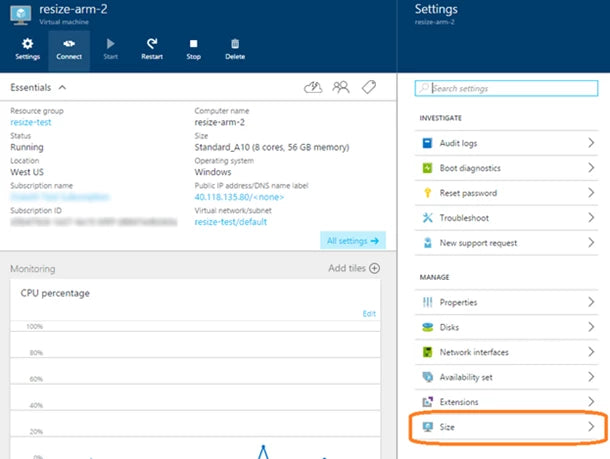Image resolution: width=610 pixels, height=459 pixels.
Task: Click the All settings button
Action: [x=353, y=241]
